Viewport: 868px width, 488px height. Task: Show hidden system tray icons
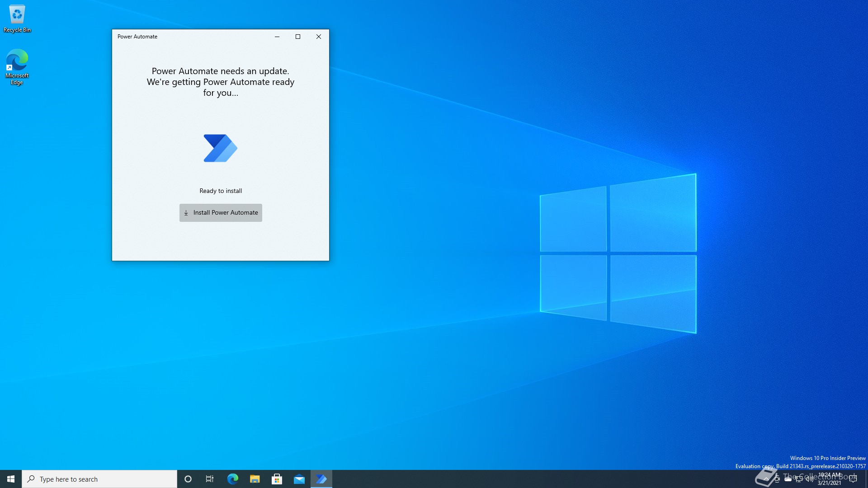[x=766, y=479]
